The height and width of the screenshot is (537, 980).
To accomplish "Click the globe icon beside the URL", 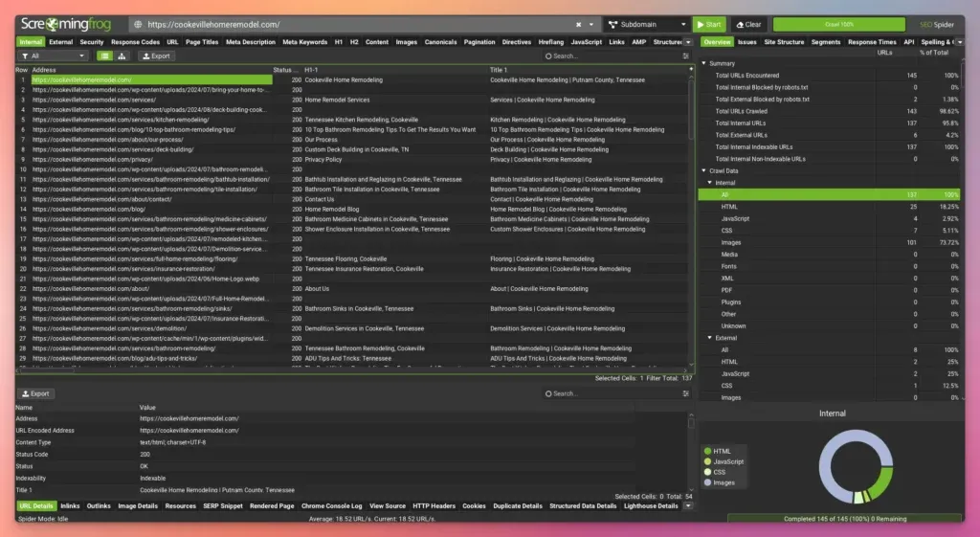I will tap(138, 24).
